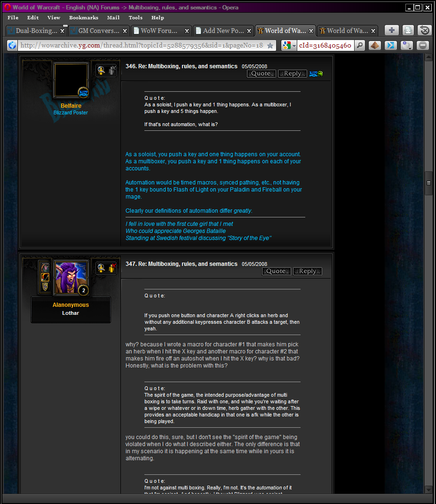Click the level 2 badge on Alanonymous's avatar

(x=84, y=290)
